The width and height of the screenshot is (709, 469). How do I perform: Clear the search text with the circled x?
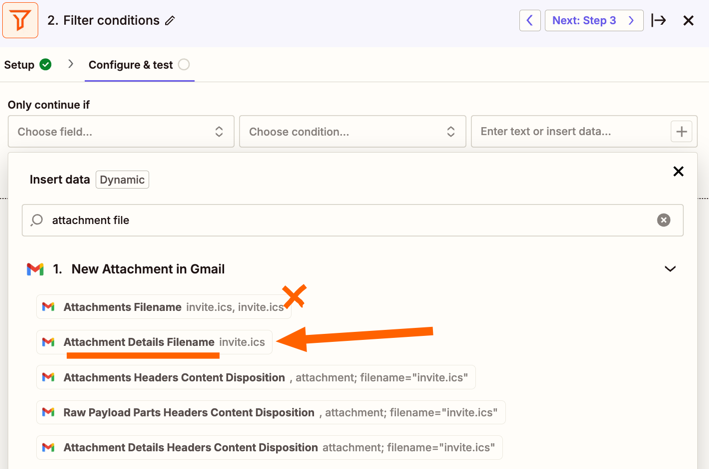pyautogui.click(x=663, y=220)
